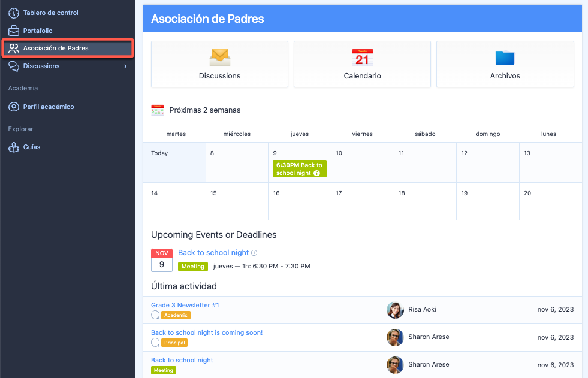
Task: Click Risa Aoki's avatar thumbnail
Action: coord(395,310)
